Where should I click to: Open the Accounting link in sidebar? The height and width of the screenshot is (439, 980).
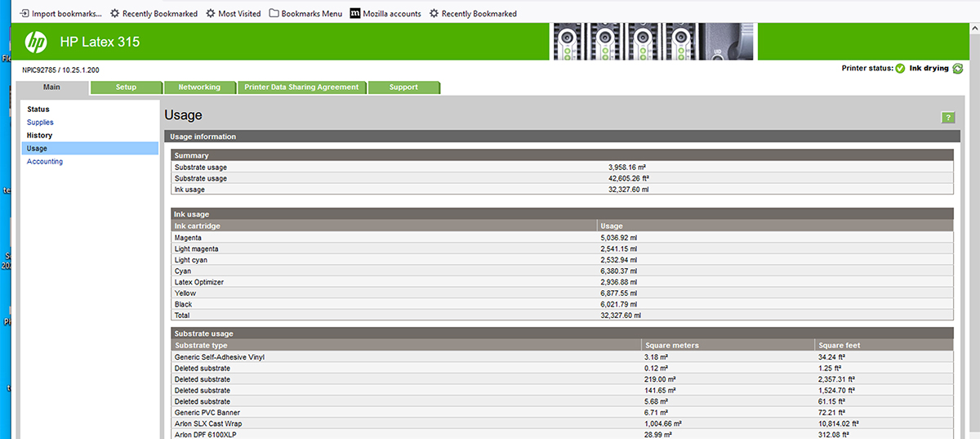point(45,162)
